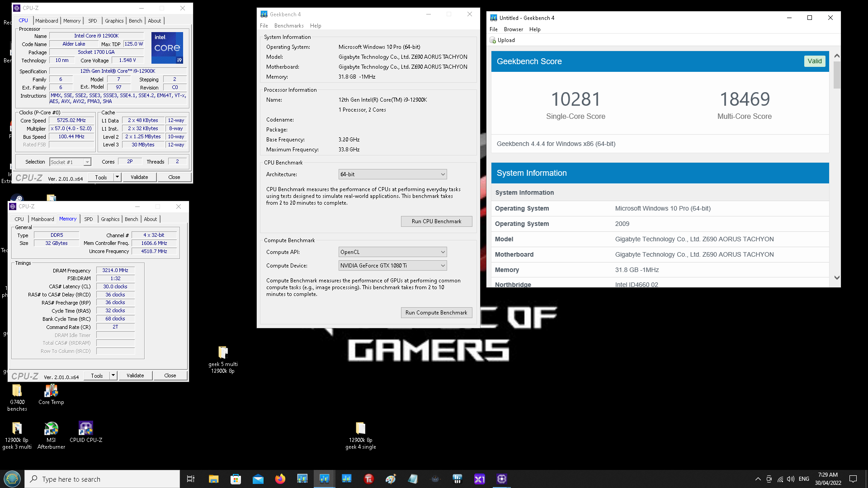Open About tab in lower CPU-Z window
The height and width of the screenshot is (488, 868).
coord(151,219)
